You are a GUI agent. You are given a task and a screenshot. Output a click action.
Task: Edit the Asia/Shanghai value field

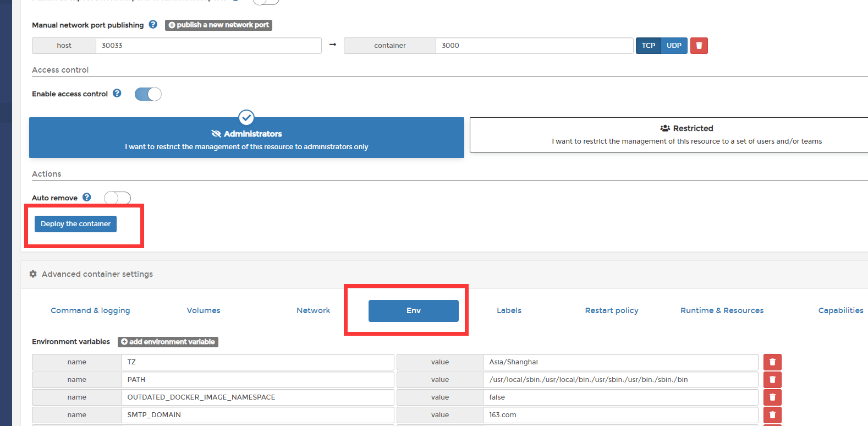pyautogui.click(x=620, y=362)
